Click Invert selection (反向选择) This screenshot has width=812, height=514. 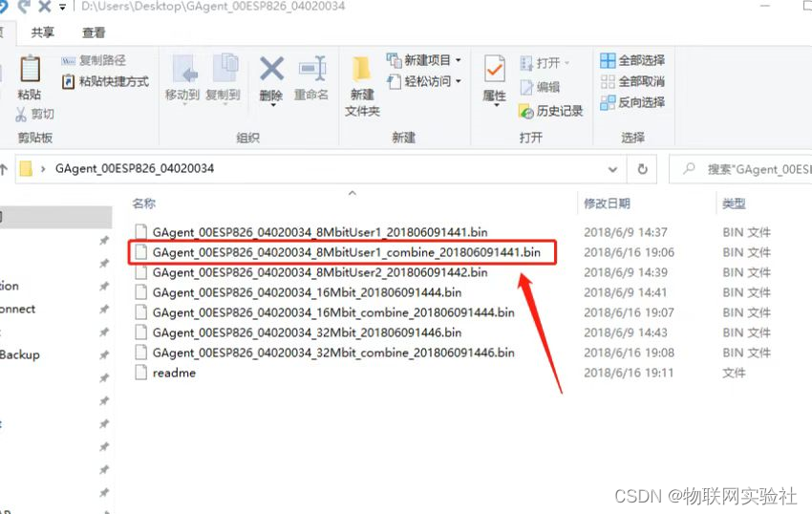632,102
